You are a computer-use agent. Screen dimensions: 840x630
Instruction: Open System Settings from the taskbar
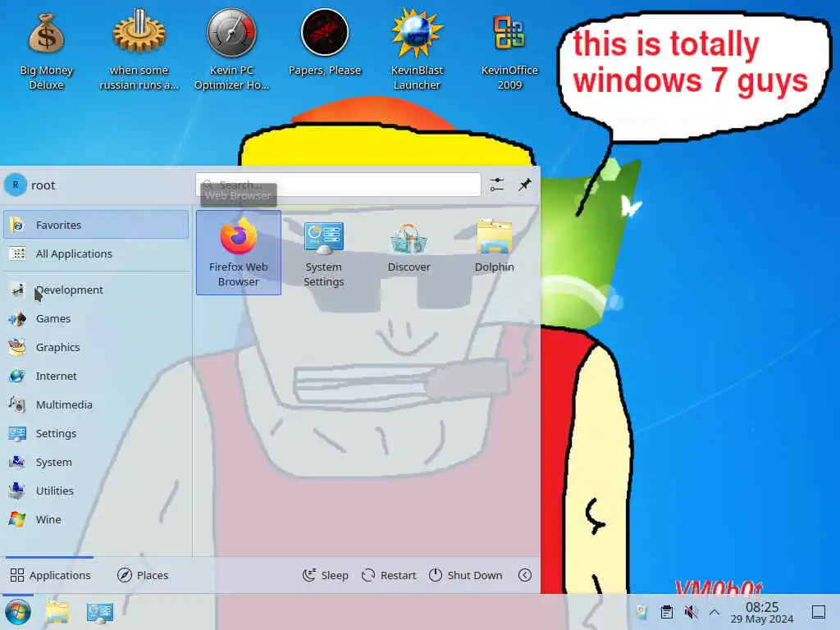pyautogui.click(x=99, y=612)
